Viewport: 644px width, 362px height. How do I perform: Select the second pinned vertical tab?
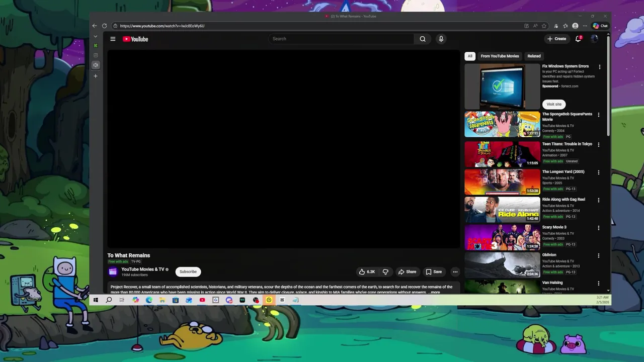[x=96, y=55]
